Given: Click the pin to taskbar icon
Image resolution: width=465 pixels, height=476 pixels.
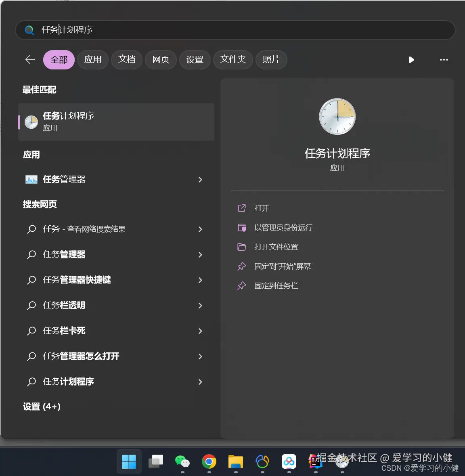Looking at the screenshot, I should click(241, 285).
